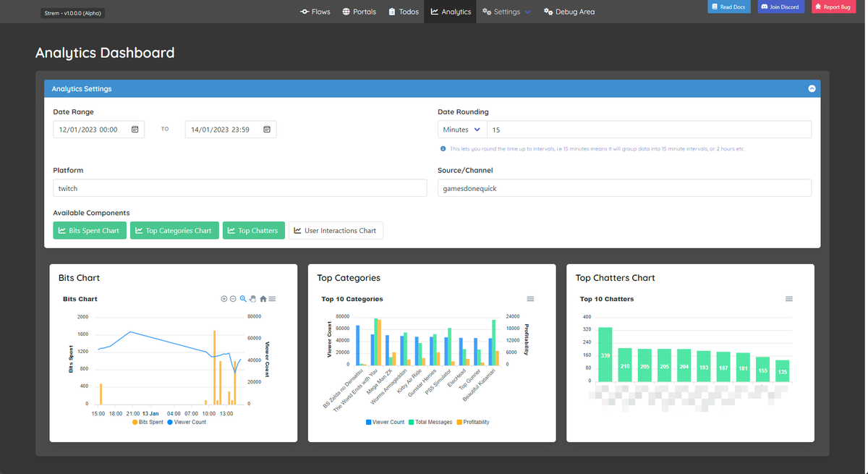Open calendar picker for start date

coord(135,130)
